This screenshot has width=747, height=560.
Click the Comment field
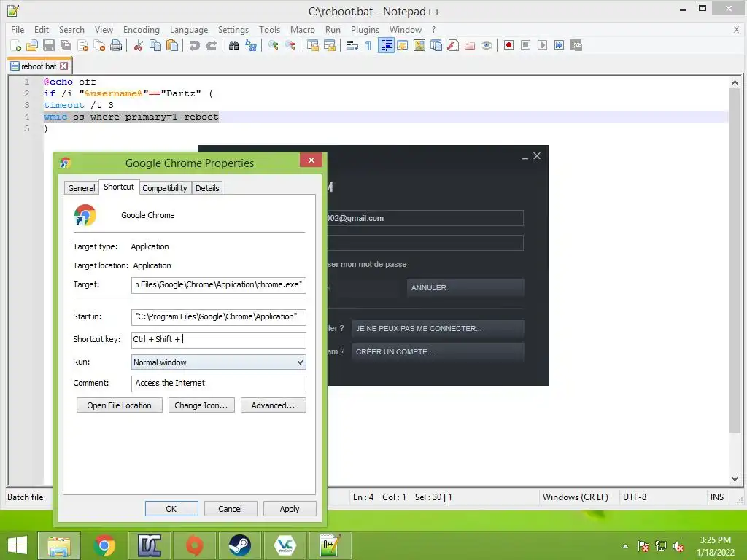coord(219,384)
